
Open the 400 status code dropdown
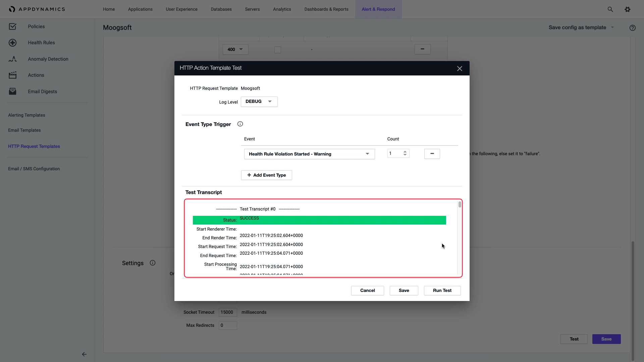click(235, 50)
